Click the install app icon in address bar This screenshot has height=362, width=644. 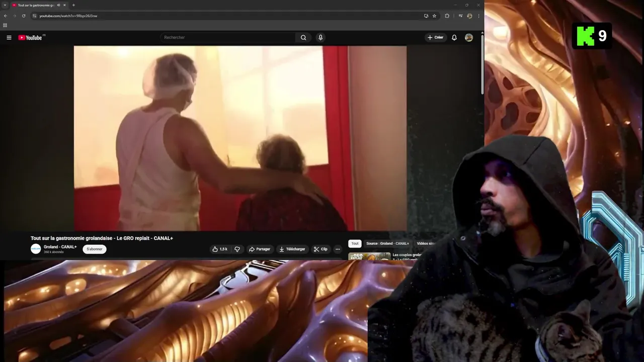(426, 16)
